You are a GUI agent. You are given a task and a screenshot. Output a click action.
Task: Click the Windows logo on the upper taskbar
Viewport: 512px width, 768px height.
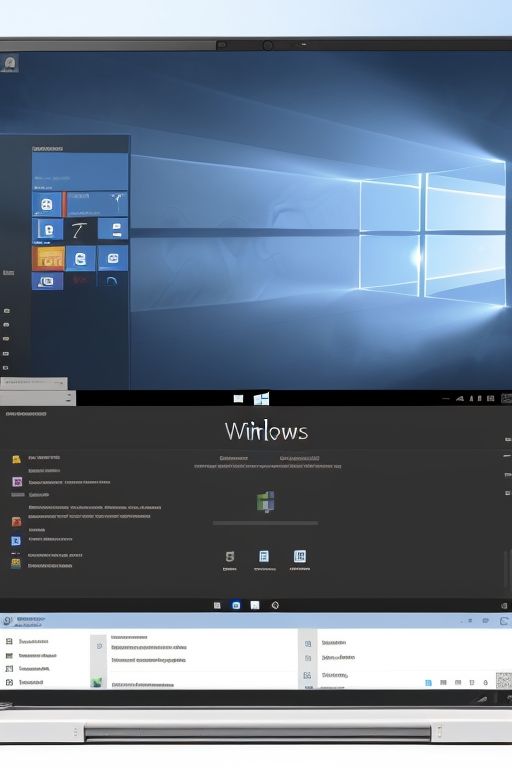click(262, 399)
